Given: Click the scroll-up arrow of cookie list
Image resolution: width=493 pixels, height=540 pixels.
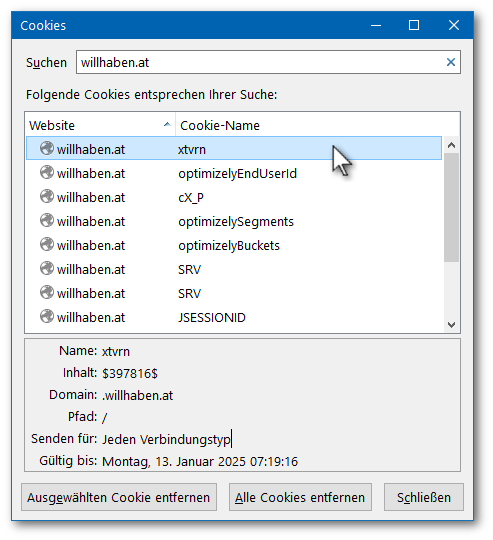Looking at the screenshot, I should point(451,145).
